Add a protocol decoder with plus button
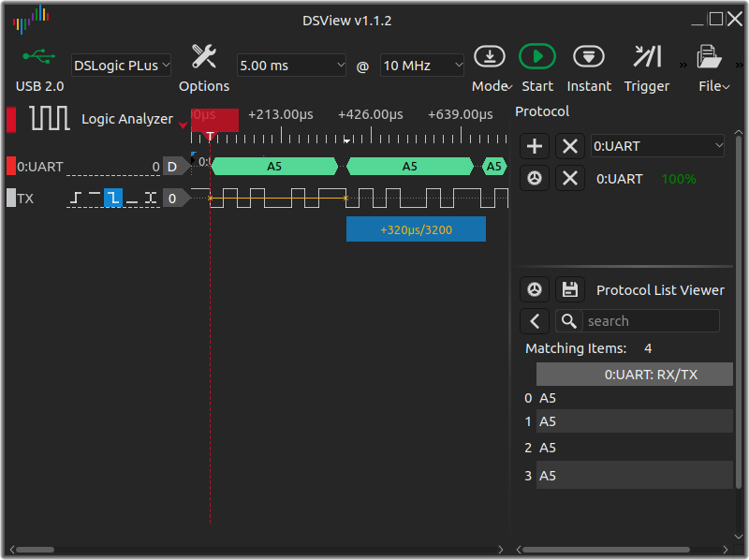 [x=535, y=146]
